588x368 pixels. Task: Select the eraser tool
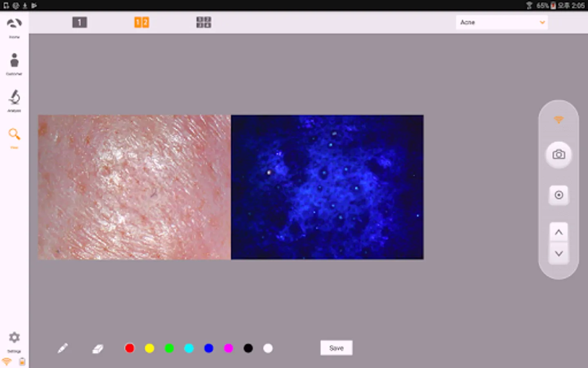tap(98, 348)
